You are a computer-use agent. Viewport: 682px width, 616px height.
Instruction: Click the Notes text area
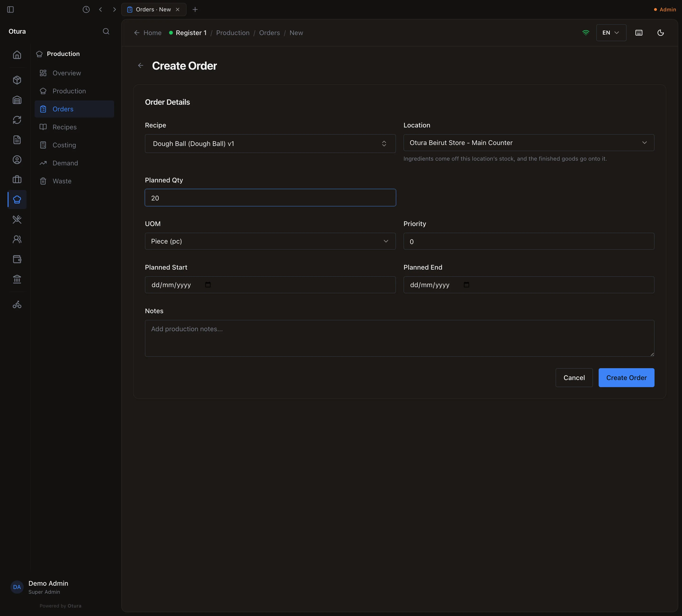(399, 339)
